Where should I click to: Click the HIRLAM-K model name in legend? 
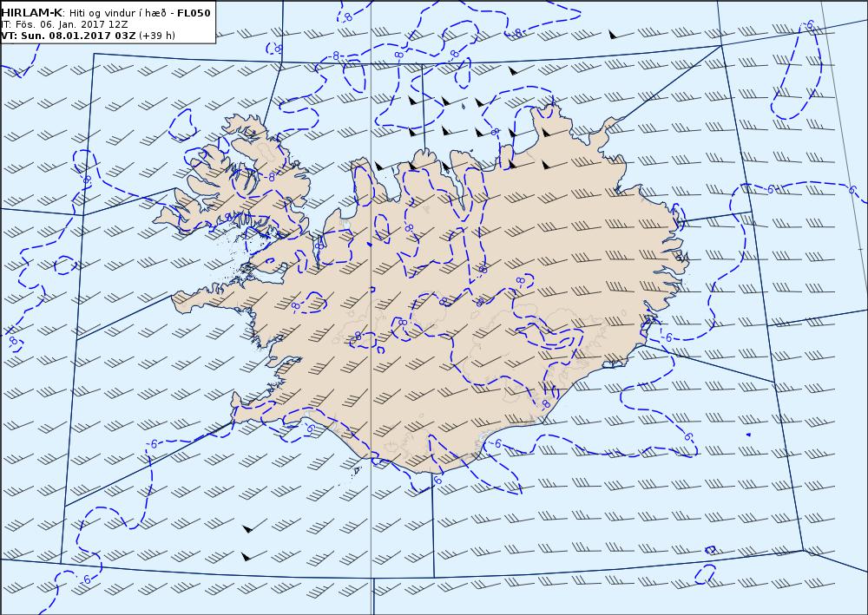pyautogui.click(x=32, y=13)
